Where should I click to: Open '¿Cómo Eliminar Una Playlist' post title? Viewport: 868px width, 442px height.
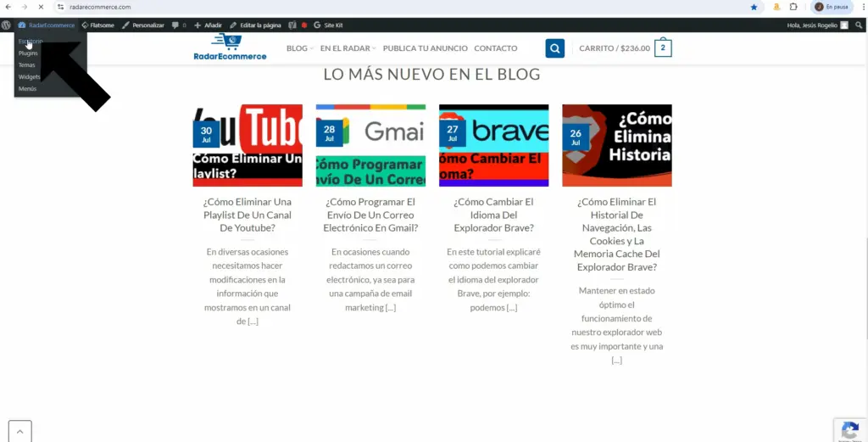tap(248, 215)
